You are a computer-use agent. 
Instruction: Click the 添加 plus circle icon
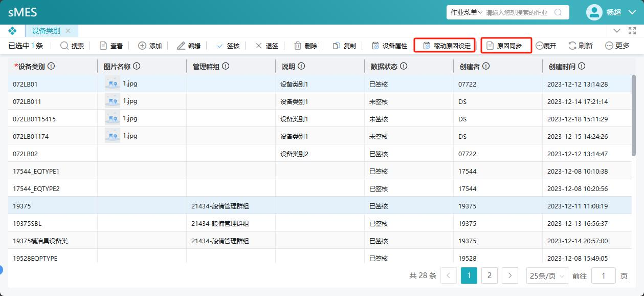tap(142, 46)
